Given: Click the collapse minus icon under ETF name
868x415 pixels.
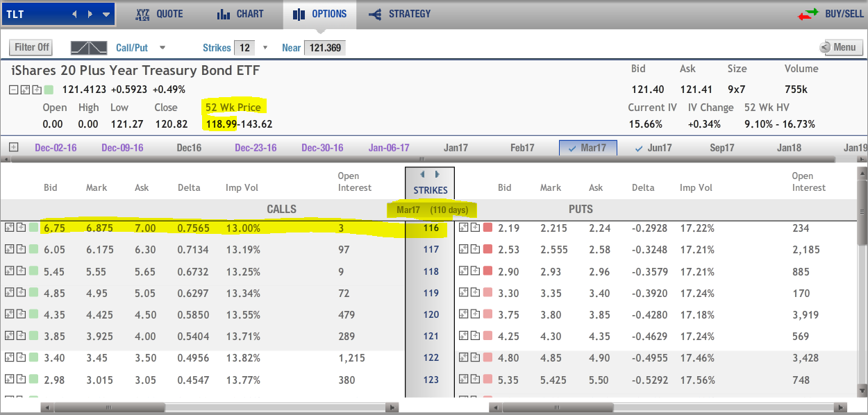Looking at the screenshot, I should [13, 90].
